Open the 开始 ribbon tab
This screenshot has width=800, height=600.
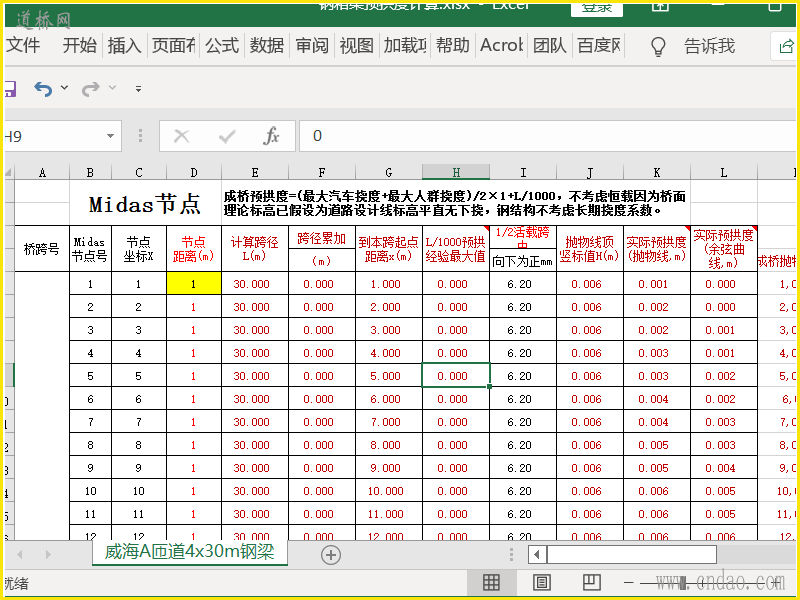point(80,45)
